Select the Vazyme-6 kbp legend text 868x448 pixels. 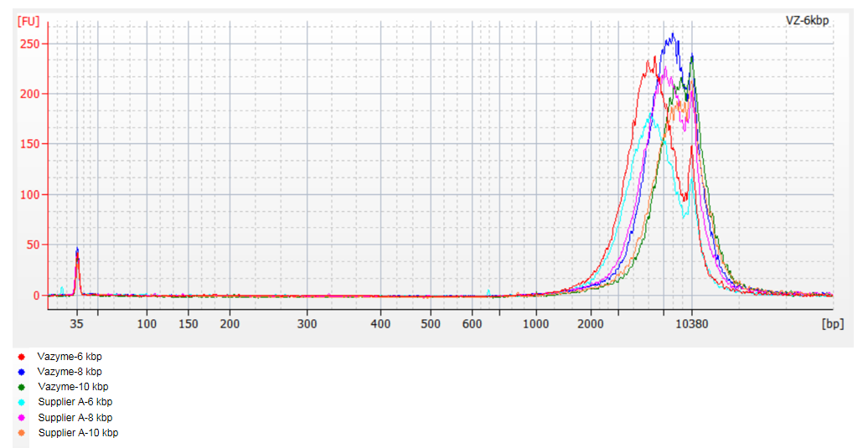click(x=70, y=357)
